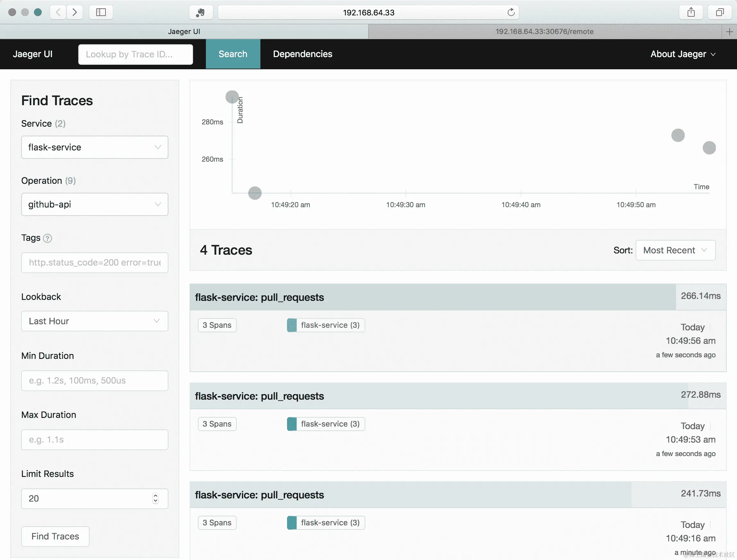Viewport: 737px width, 560px height.
Task: Click the Safari forward navigation arrow
Action: click(75, 12)
